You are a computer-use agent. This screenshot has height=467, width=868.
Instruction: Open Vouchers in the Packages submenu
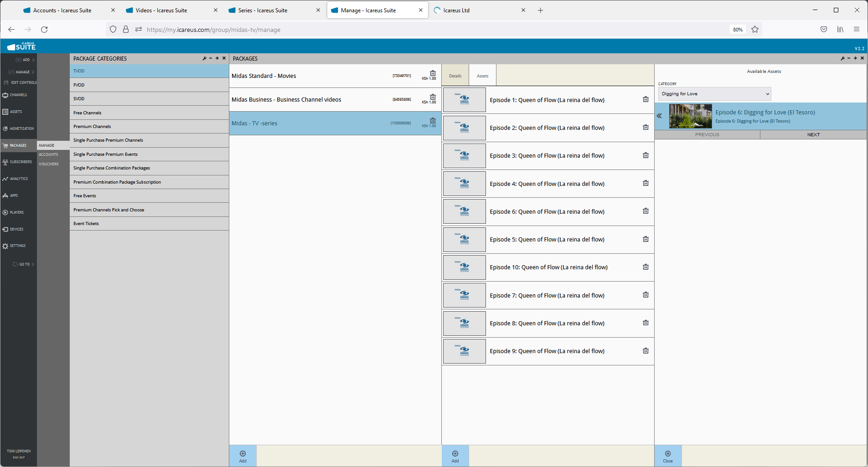(x=49, y=164)
